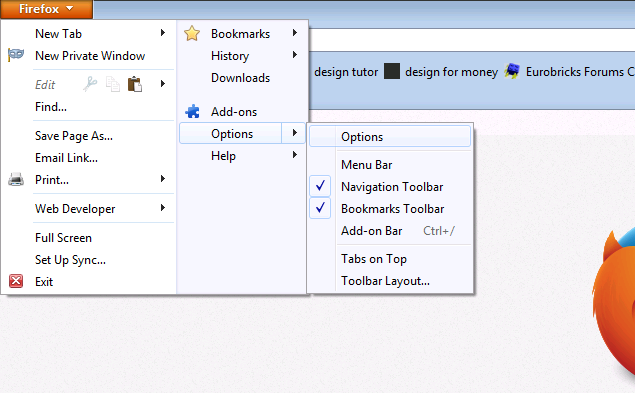This screenshot has width=635, height=393.
Task: Click the Bookmarks star icon
Action: 192,34
